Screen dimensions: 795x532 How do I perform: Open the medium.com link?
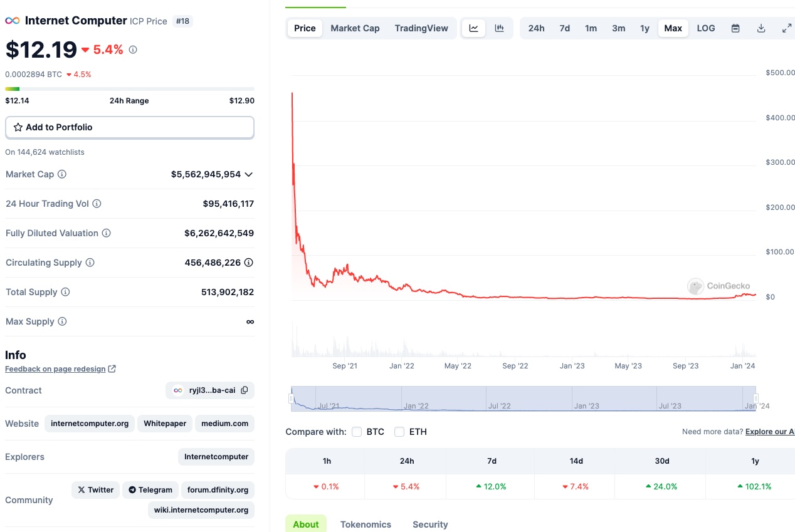(225, 424)
